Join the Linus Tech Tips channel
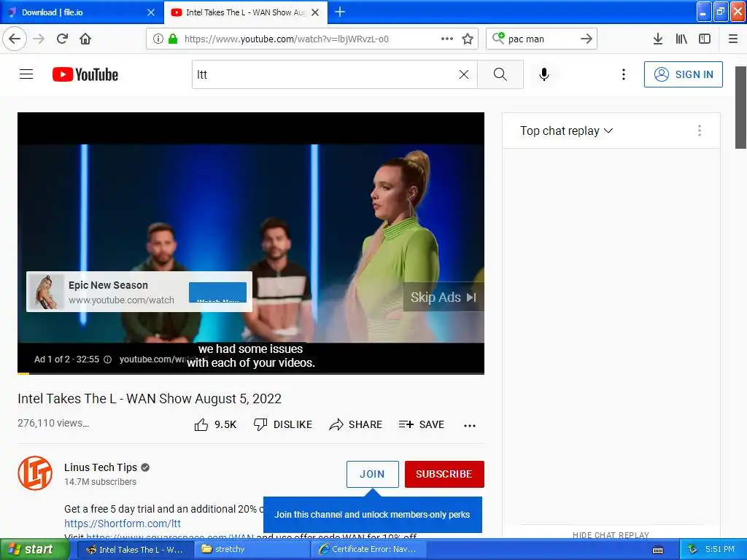Image resolution: width=747 pixels, height=560 pixels. [373, 474]
